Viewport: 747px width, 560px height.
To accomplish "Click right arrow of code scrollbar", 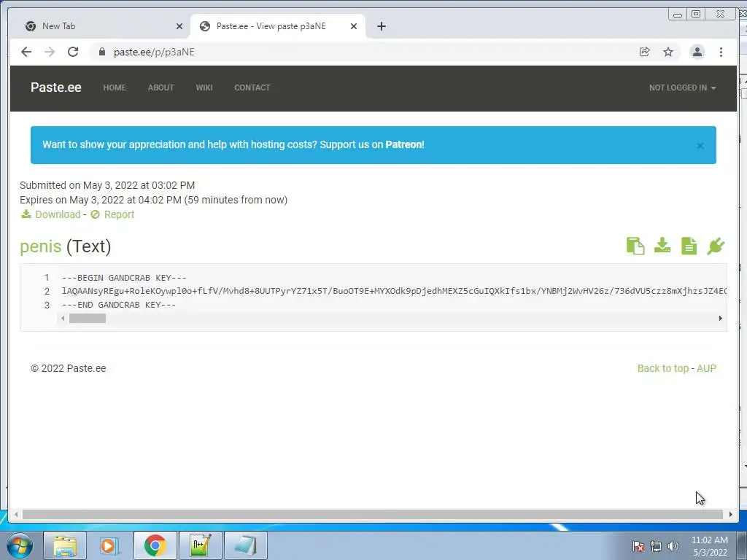I will [x=720, y=319].
